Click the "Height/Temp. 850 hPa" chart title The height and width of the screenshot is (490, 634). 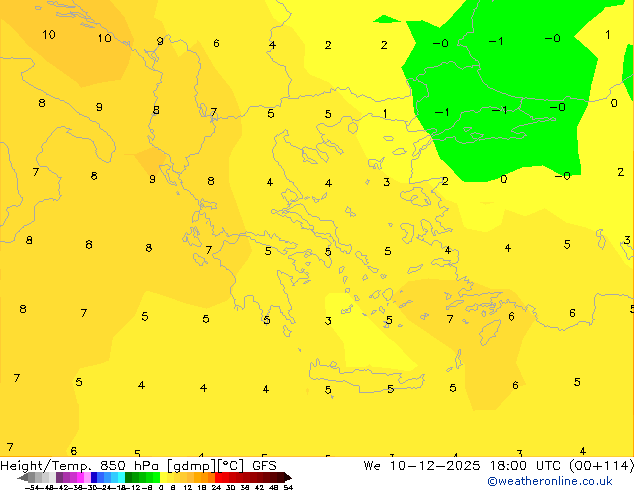point(79,466)
